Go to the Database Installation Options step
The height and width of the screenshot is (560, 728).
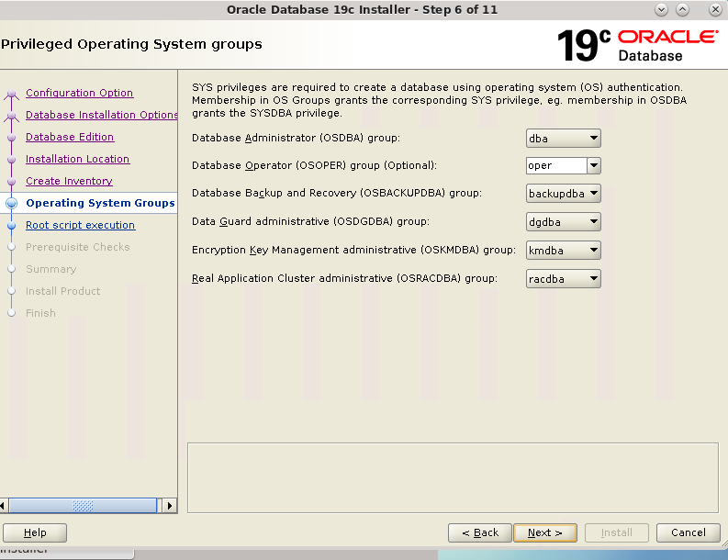[x=102, y=115]
